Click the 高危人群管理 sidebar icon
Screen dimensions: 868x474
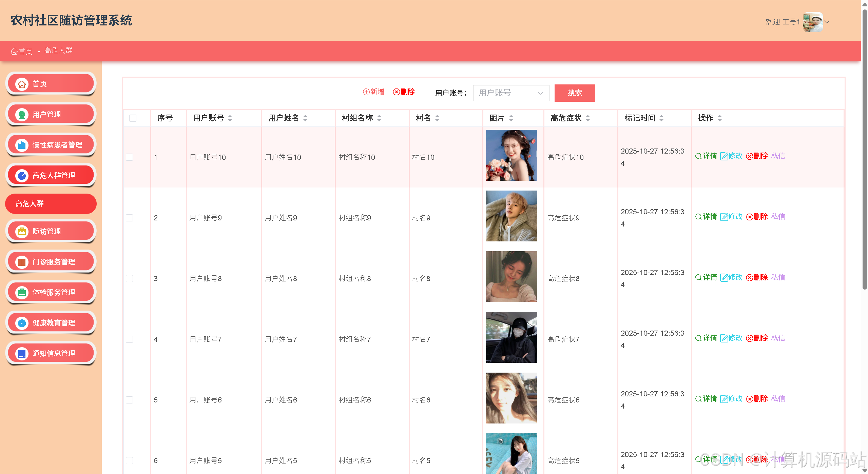tap(22, 175)
